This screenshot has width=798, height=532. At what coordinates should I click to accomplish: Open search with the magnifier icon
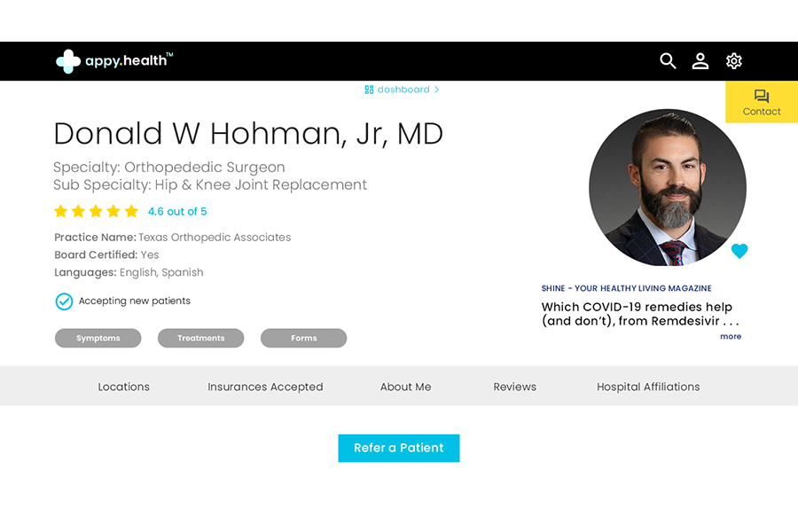[668, 61]
